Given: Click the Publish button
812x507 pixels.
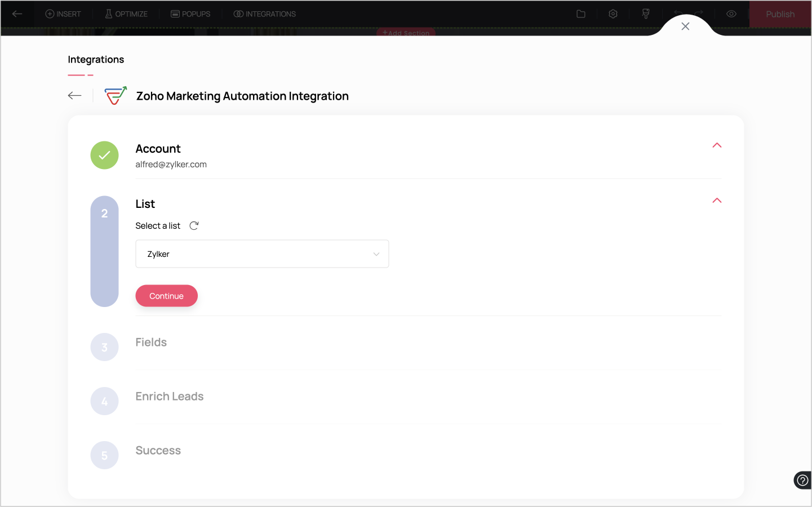Looking at the screenshot, I should click(x=780, y=14).
